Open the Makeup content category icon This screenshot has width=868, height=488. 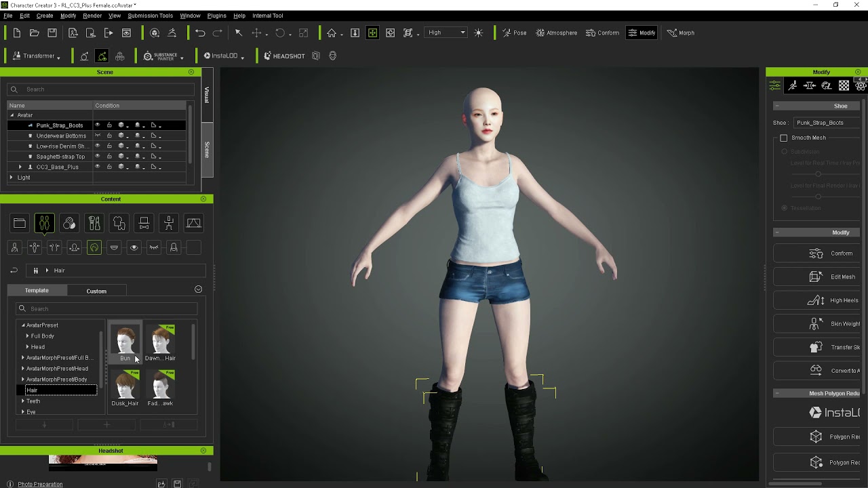point(94,223)
